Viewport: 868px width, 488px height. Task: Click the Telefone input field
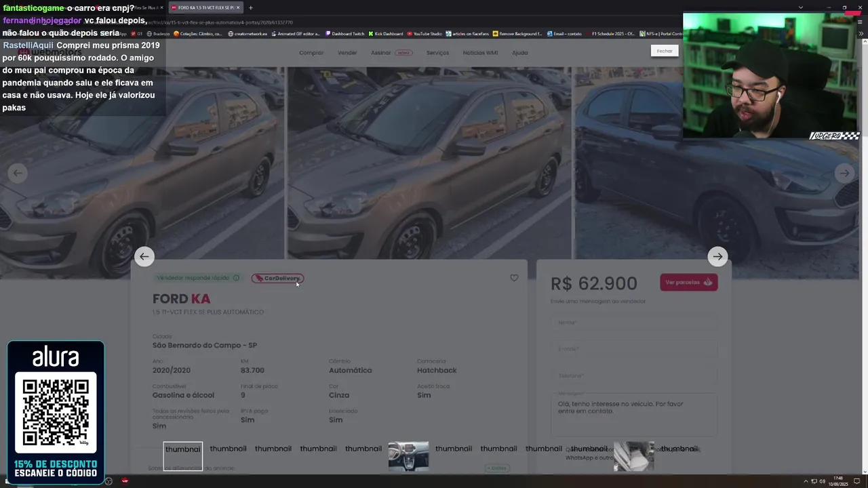(634, 375)
